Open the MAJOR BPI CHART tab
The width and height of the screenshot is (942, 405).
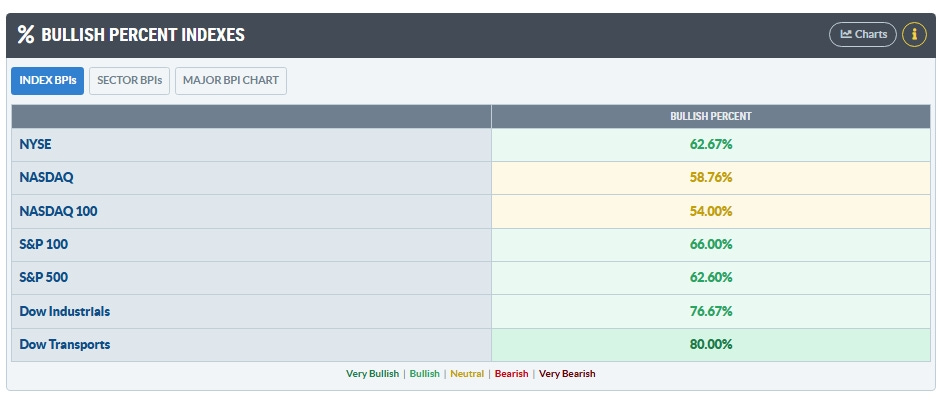point(231,81)
